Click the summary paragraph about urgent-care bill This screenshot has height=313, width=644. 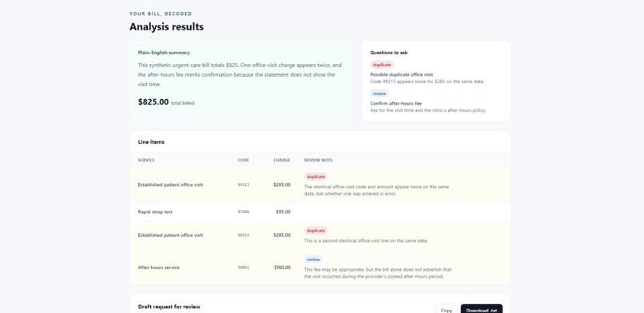(x=240, y=75)
